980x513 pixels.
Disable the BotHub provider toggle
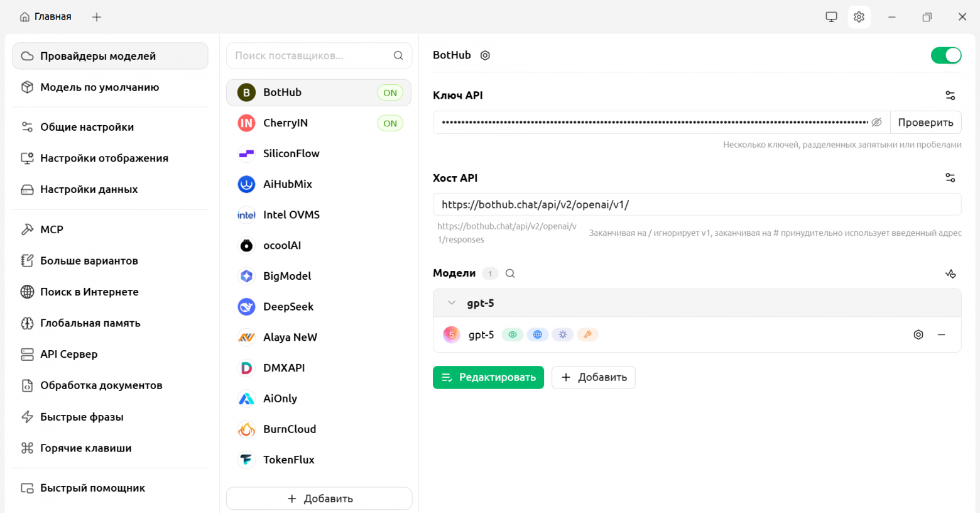pyautogui.click(x=945, y=55)
